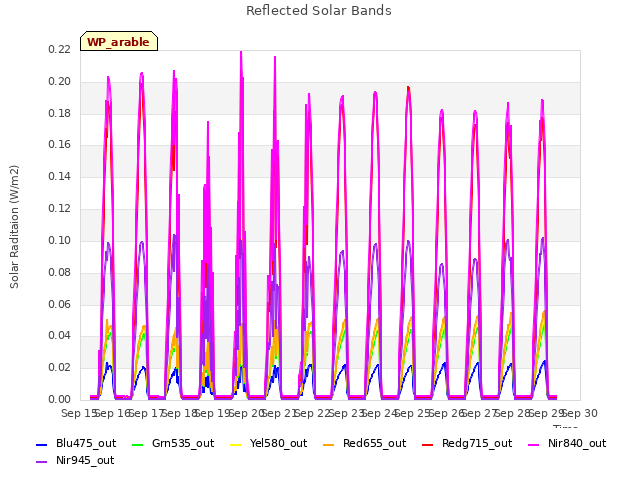Screen dimensions: 640x480
Task: Toggle the Blu475_out legend entry
Action: point(76,444)
